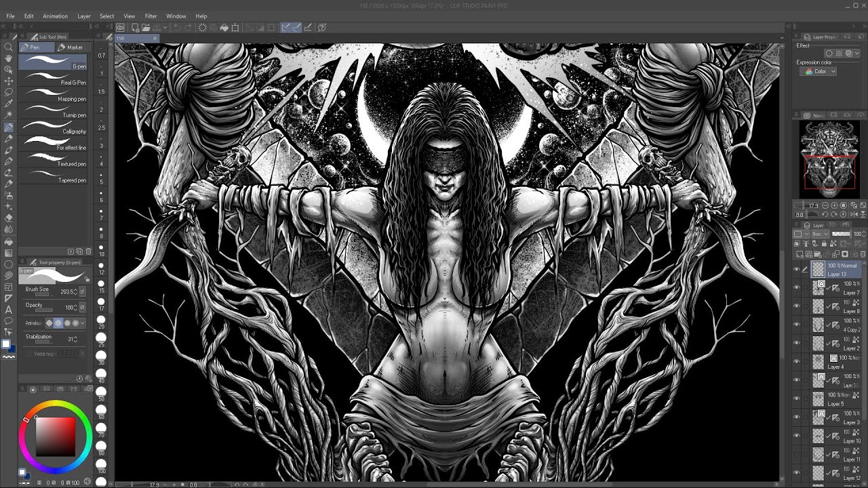Open the Filter menu

pos(151,16)
